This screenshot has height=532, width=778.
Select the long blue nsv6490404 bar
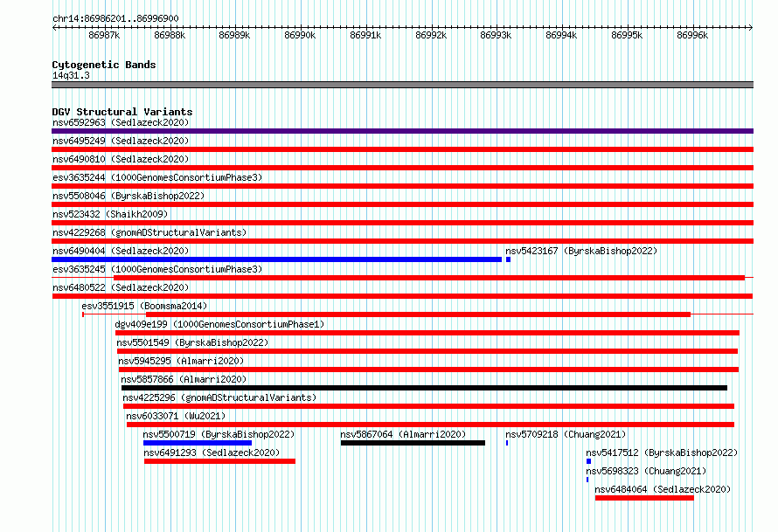click(276, 259)
